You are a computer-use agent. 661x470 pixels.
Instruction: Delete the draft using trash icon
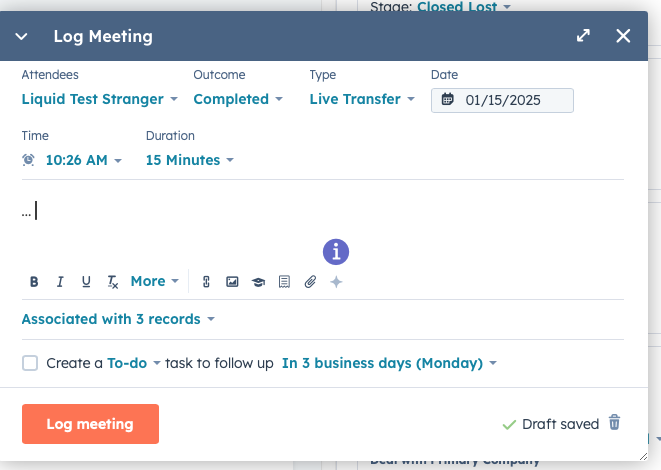[x=614, y=422]
